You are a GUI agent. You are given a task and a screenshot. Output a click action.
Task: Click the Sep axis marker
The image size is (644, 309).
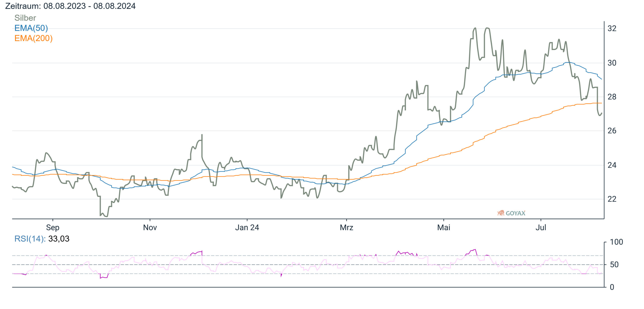coord(53,227)
